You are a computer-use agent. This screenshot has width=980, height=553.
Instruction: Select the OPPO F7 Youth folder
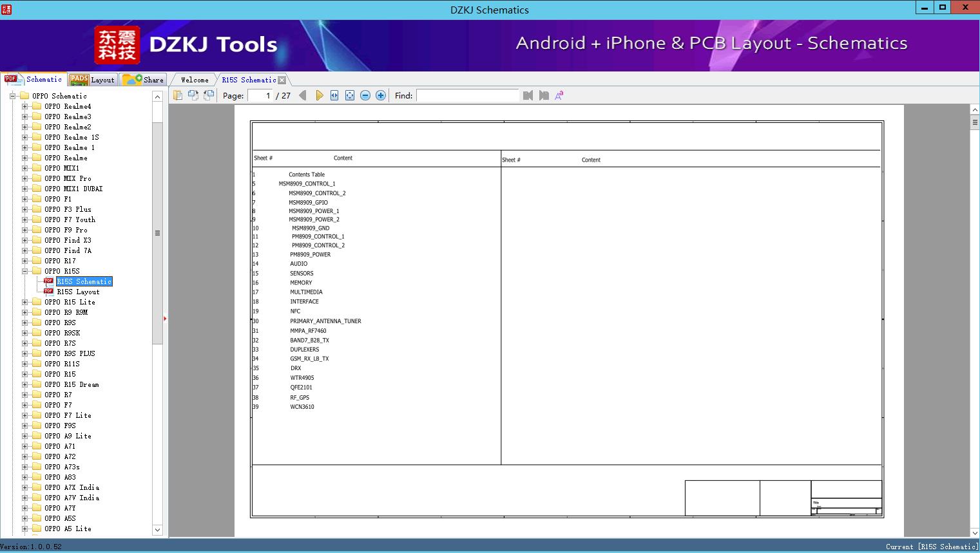[70, 220]
